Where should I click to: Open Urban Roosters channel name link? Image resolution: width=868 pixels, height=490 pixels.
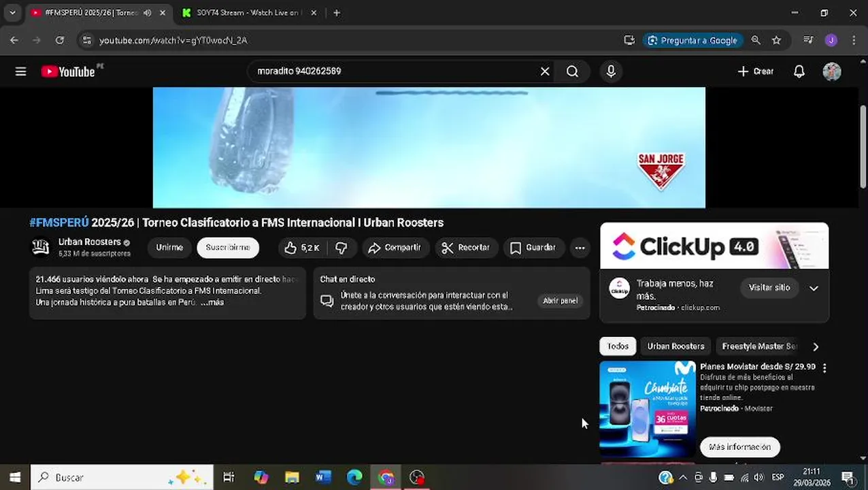coord(90,242)
